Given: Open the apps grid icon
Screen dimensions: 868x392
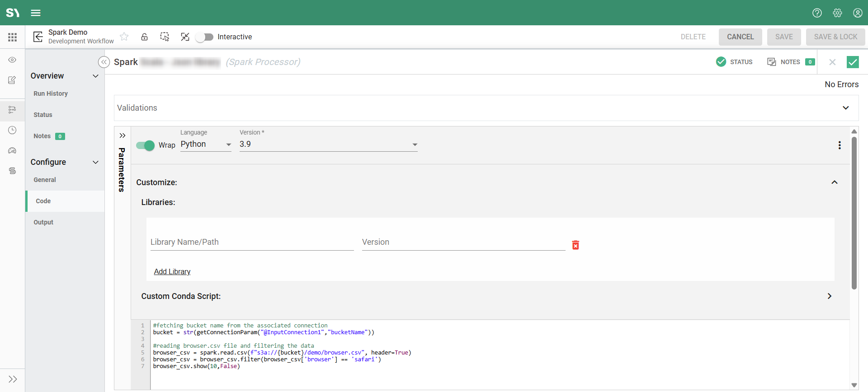Looking at the screenshot, I should click(12, 37).
